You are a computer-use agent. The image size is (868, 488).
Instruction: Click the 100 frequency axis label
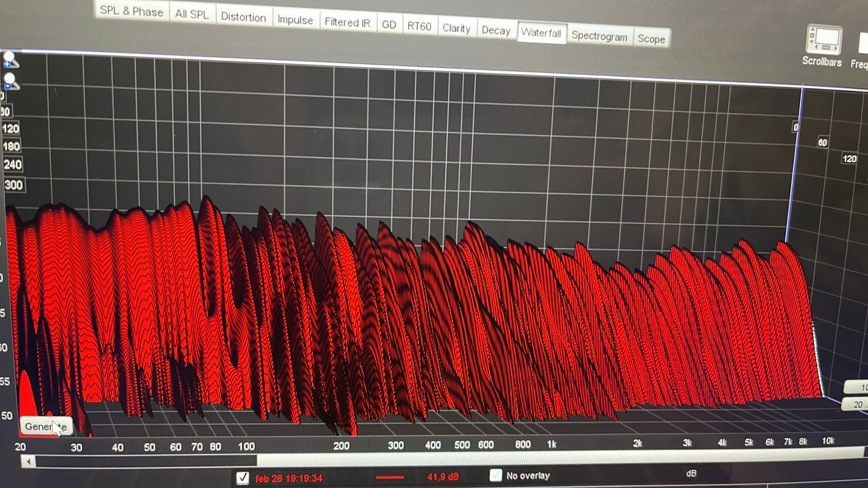(x=246, y=446)
